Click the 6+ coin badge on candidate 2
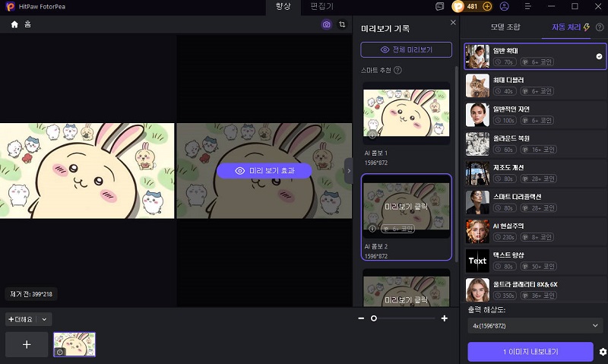This screenshot has height=364, width=608. (397, 229)
